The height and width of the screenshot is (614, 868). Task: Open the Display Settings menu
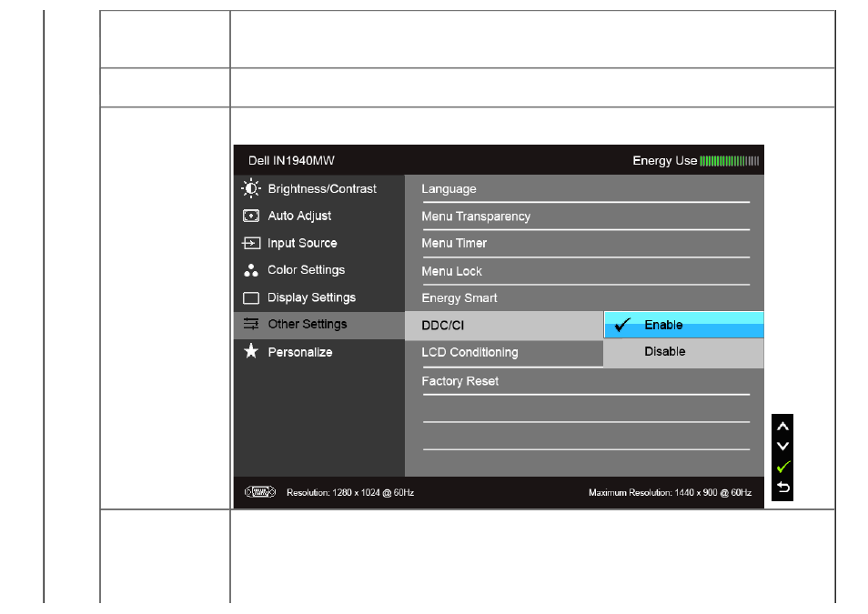click(319, 297)
